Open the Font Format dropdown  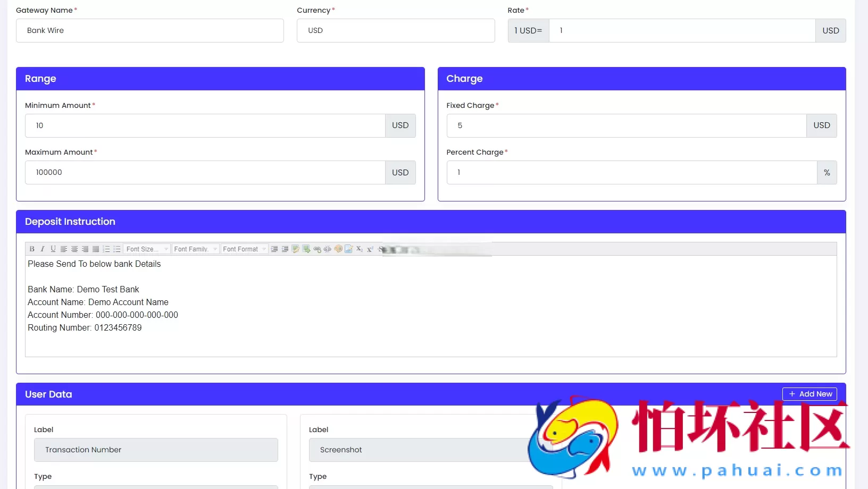pyautogui.click(x=244, y=249)
